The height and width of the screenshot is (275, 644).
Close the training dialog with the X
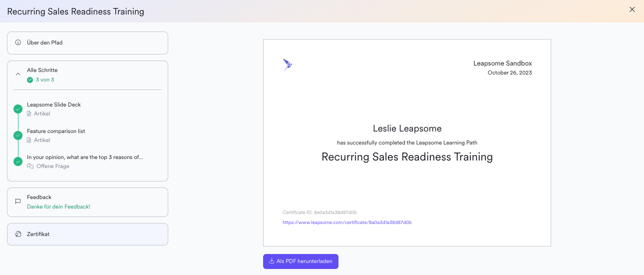(x=632, y=9)
